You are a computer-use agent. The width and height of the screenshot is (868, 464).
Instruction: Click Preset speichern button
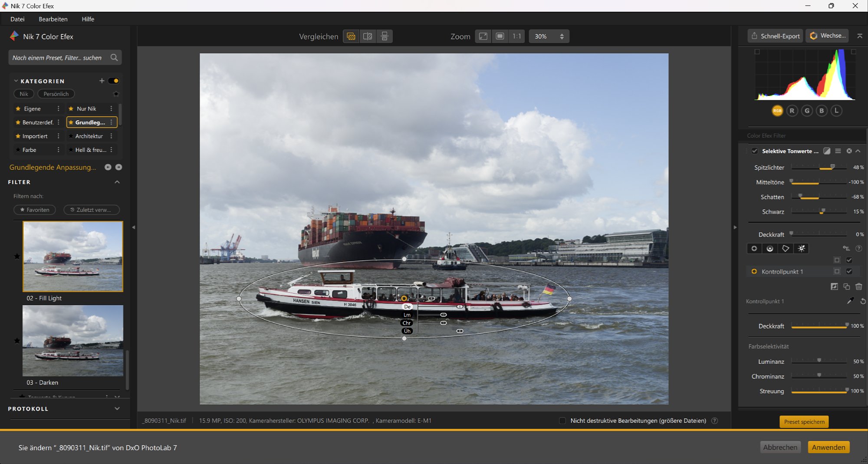(x=804, y=421)
